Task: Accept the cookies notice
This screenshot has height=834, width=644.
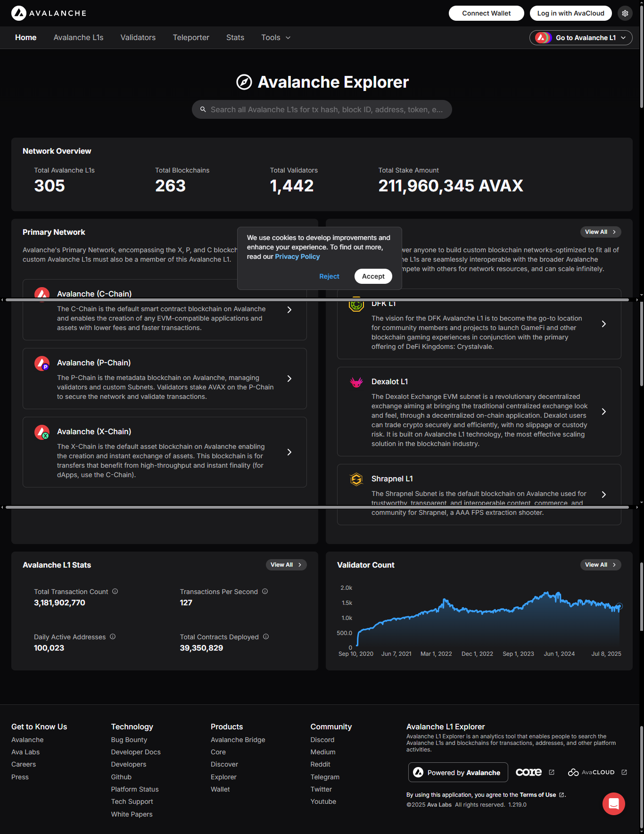Action: click(373, 276)
